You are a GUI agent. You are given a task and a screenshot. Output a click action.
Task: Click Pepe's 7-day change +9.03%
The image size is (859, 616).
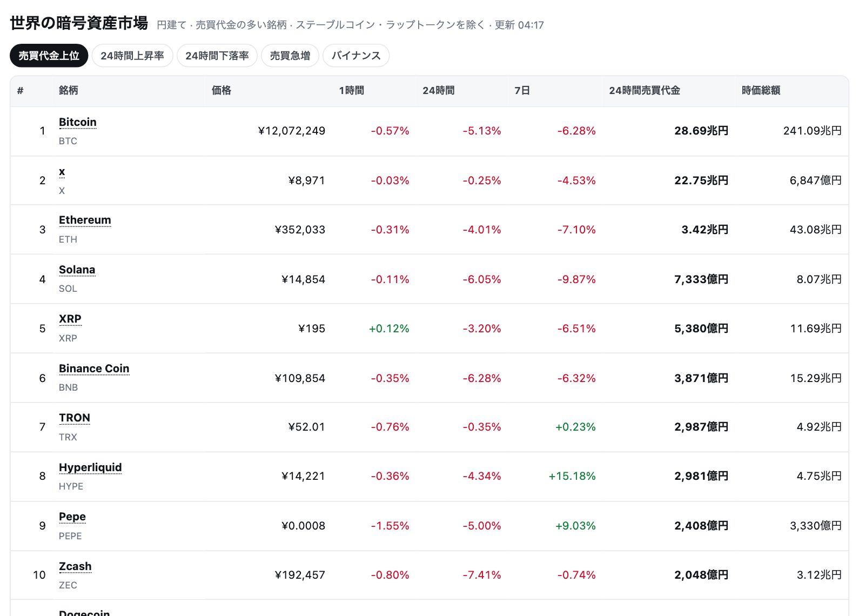[x=575, y=526]
